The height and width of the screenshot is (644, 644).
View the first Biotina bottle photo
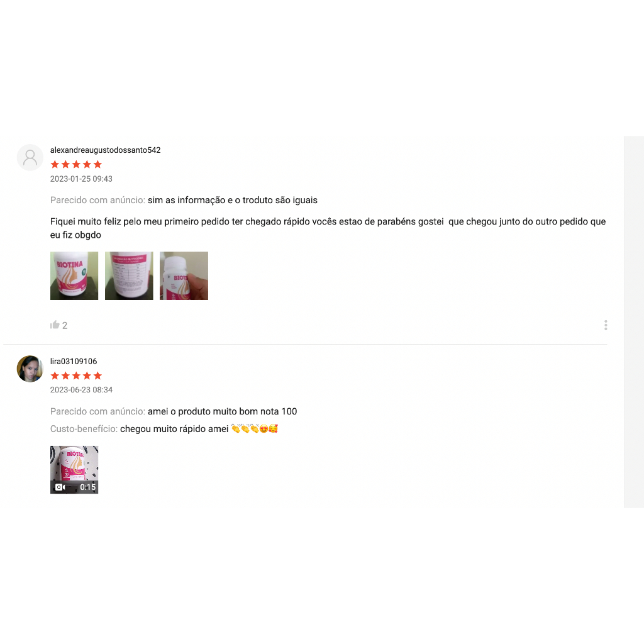pyautogui.click(x=74, y=275)
